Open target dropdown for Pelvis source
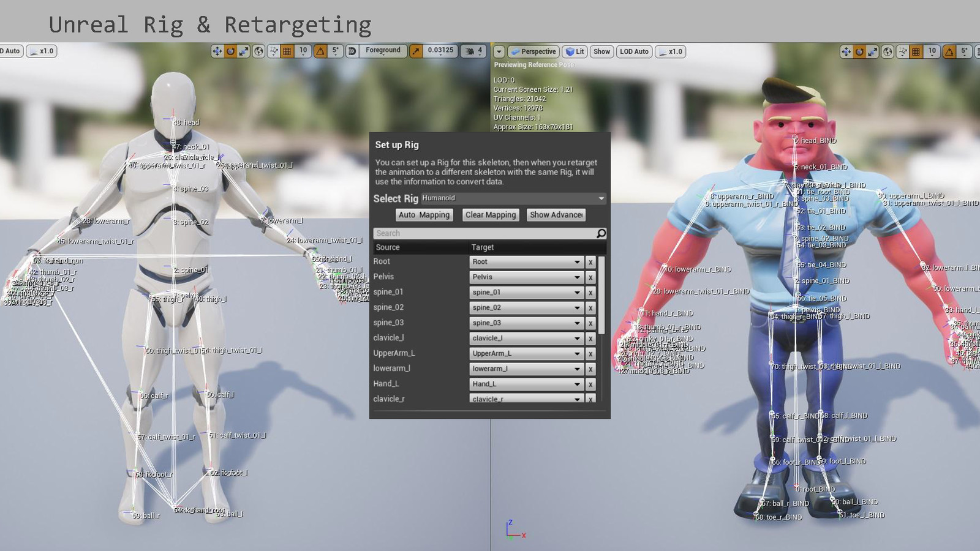 coord(526,277)
